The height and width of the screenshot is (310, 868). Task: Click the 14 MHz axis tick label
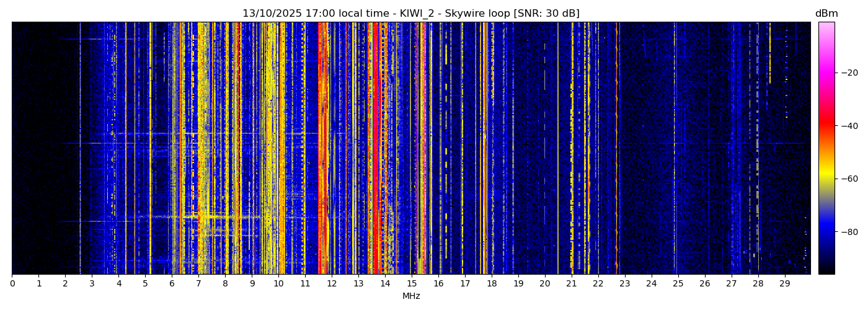click(385, 283)
